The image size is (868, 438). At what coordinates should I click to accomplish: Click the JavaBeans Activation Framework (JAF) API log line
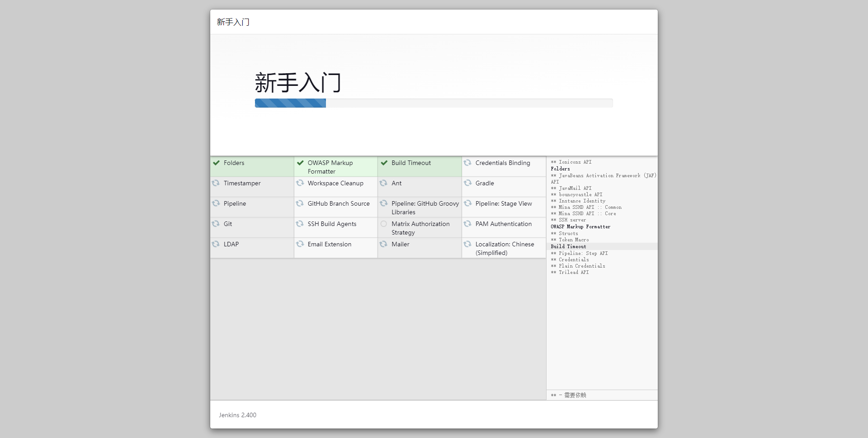(604, 179)
